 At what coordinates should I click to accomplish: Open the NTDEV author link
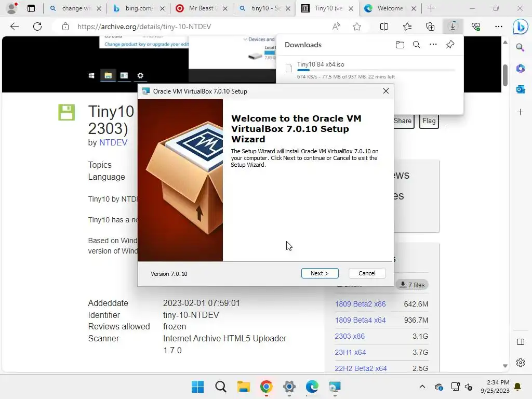coord(113,142)
